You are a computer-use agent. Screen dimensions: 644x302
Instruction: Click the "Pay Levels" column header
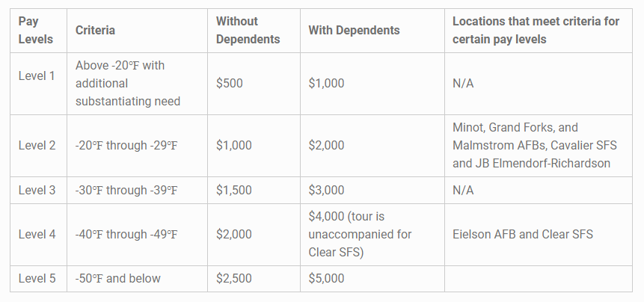click(36, 31)
